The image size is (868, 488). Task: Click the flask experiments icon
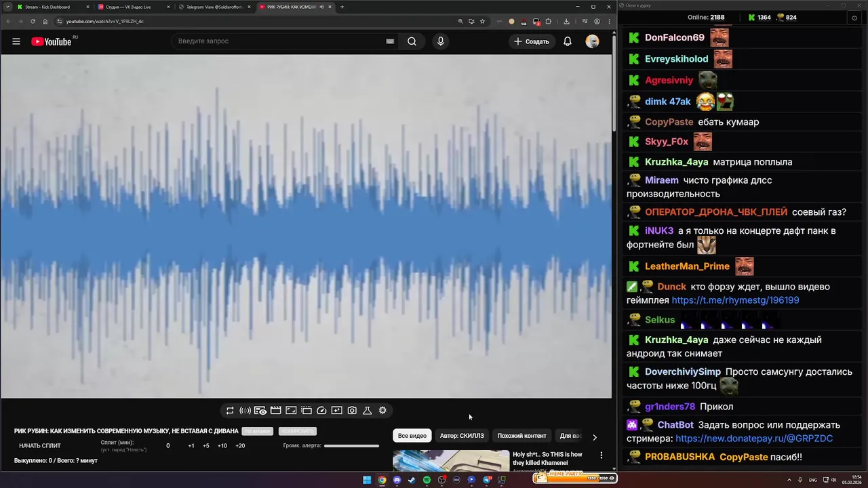pyautogui.click(x=368, y=411)
